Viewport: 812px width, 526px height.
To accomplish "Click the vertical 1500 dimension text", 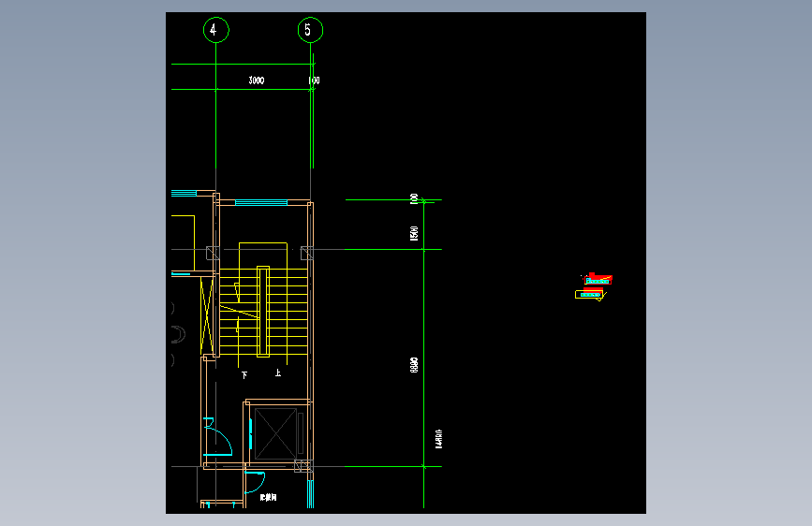I will [x=414, y=233].
